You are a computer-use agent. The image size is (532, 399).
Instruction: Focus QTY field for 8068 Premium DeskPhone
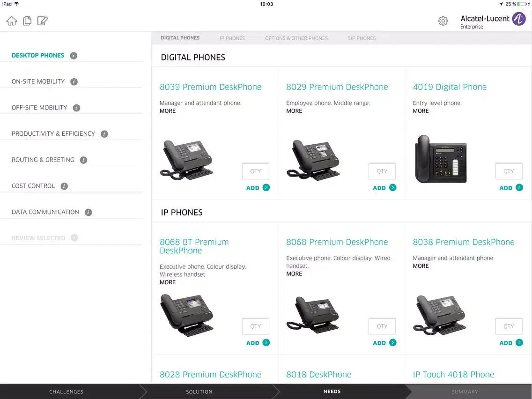click(382, 326)
